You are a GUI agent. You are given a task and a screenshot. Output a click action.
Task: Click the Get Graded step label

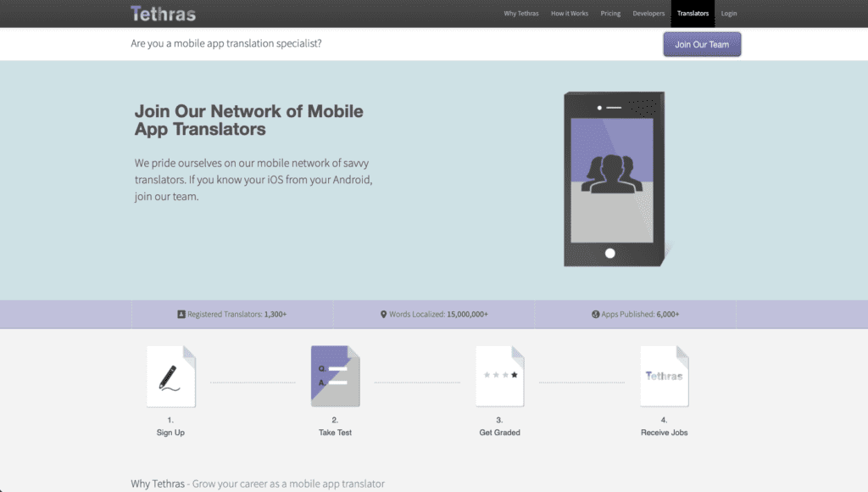point(499,433)
